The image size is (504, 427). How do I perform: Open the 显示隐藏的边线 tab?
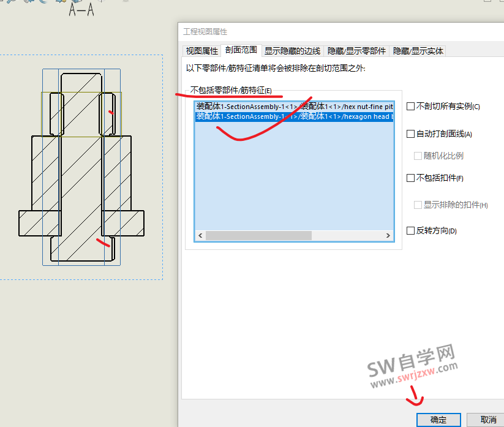point(292,51)
